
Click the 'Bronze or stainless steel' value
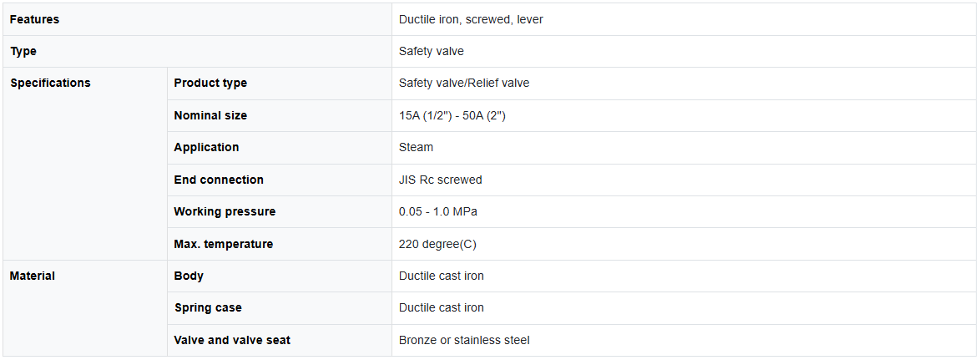tap(464, 340)
